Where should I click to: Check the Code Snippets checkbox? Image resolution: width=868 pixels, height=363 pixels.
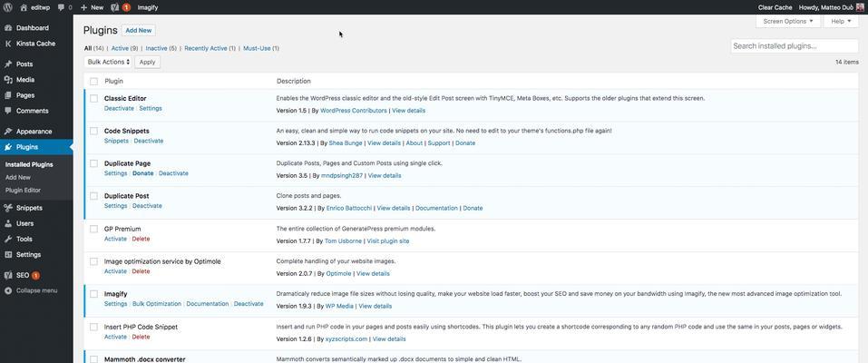click(x=93, y=131)
